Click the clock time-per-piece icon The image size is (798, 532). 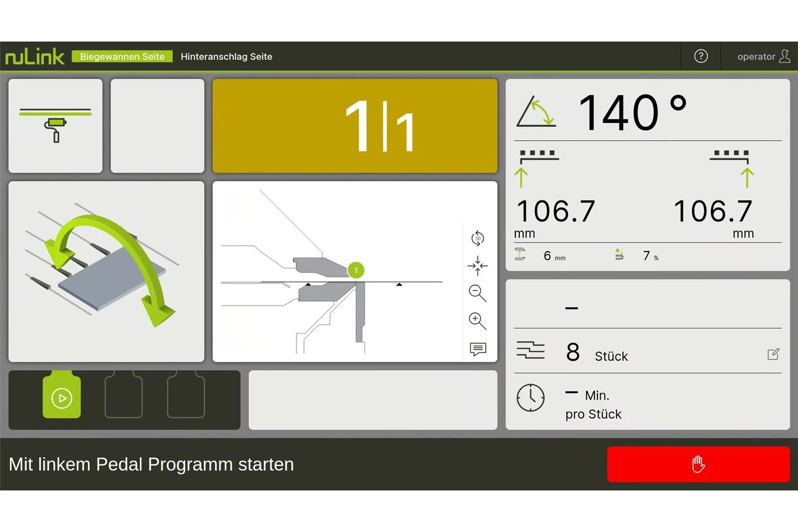[530, 398]
